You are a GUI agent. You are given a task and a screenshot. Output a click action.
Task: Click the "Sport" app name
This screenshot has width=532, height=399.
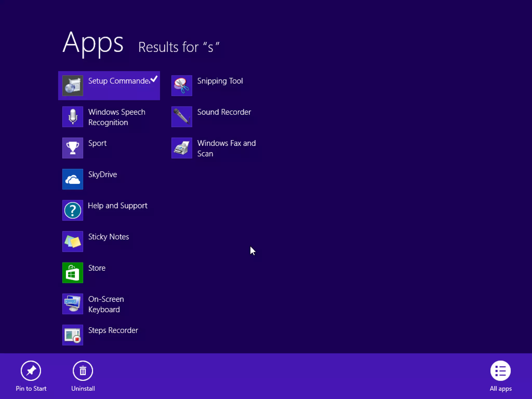(x=97, y=143)
